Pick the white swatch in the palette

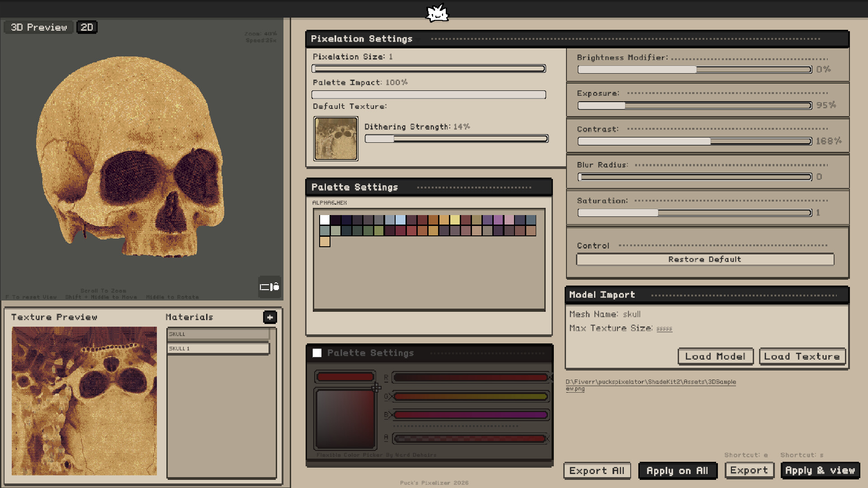(x=325, y=220)
